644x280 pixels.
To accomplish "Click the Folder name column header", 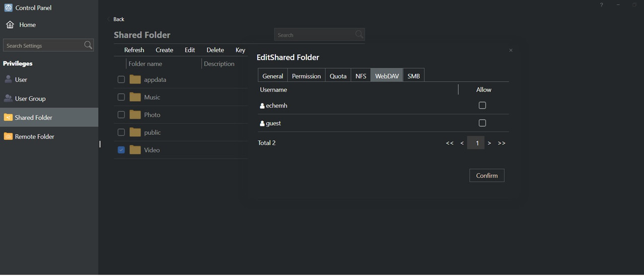I will click(x=145, y=64).
